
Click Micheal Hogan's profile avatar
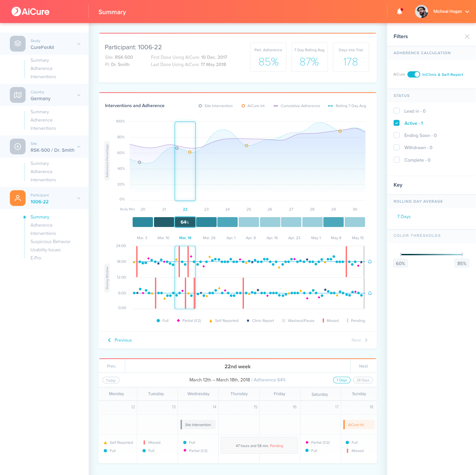click(x=422, y=11)
